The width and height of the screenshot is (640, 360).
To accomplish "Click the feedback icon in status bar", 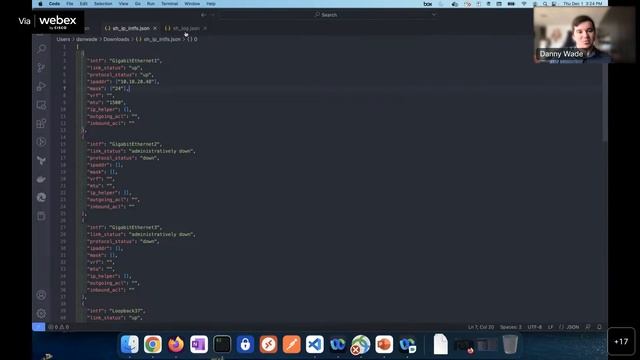I will [x=588, y=327].
